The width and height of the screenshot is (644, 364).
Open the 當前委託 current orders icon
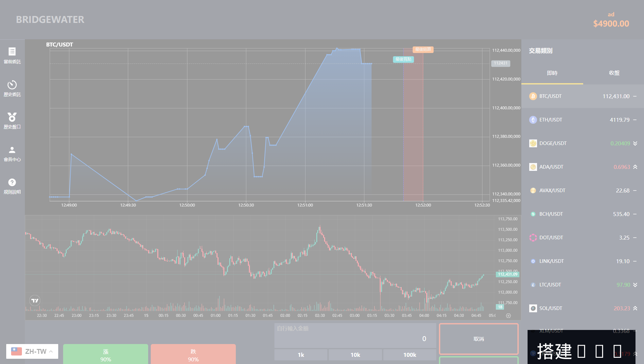(12, 51)
